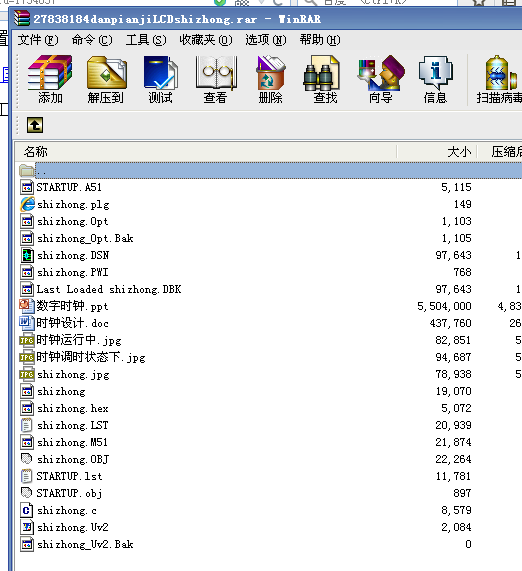The height and width of the screenshot is (571, 522).
Task: Click the WinRAR books icon in title bar
Action: coord(22,19)
